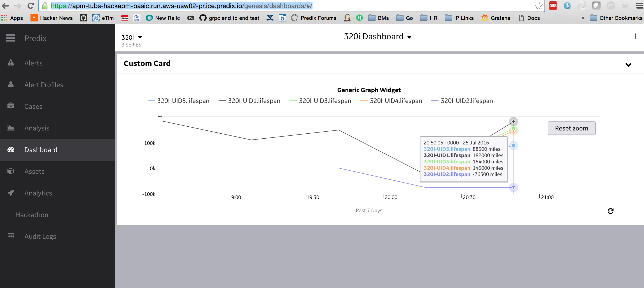Click the Analysis chart icon in sidebar
The height and width of the screenshot is (288, 644).
point(11,128)
